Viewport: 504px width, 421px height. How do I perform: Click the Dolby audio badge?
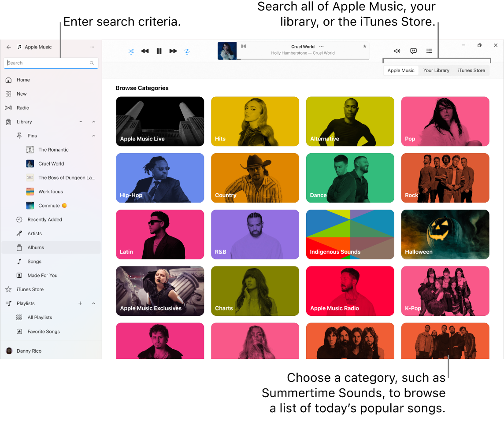pos(244,46)
